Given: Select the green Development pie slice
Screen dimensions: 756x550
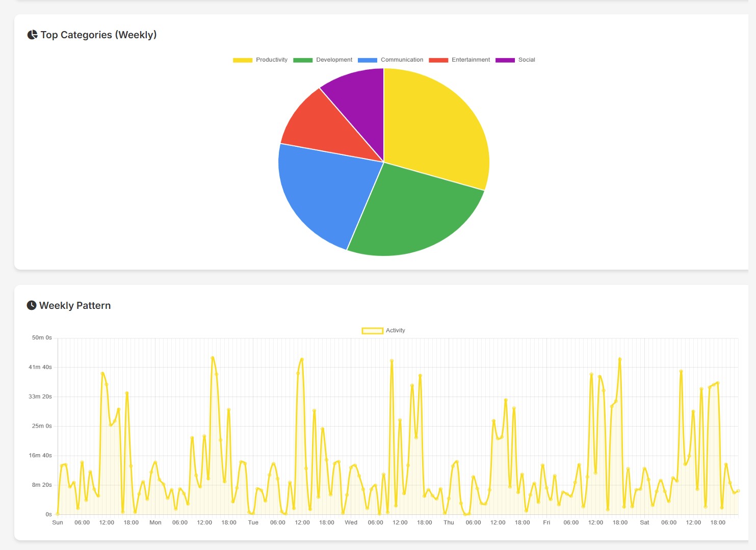Looking at the screenshot, I should pos(413,214).
